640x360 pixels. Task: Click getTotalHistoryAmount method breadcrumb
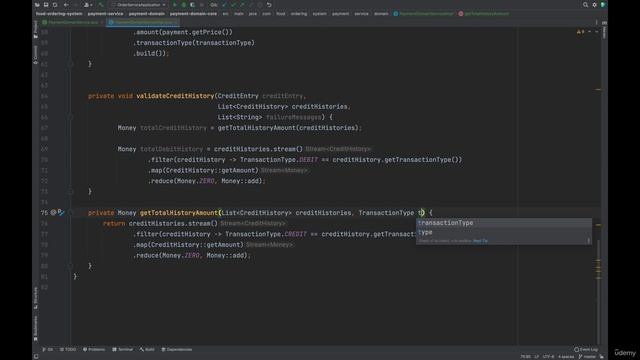[484, 13]
